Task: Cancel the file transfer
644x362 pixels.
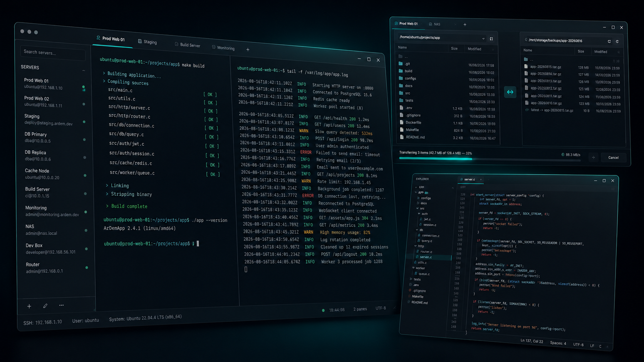Action: tap(613, 157)
